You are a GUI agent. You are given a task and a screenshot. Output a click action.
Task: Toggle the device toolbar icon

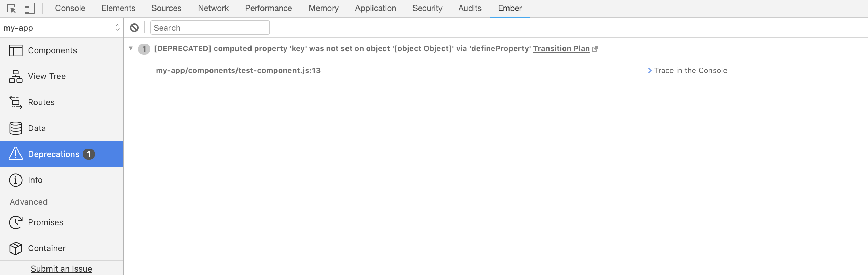point(30,8)
